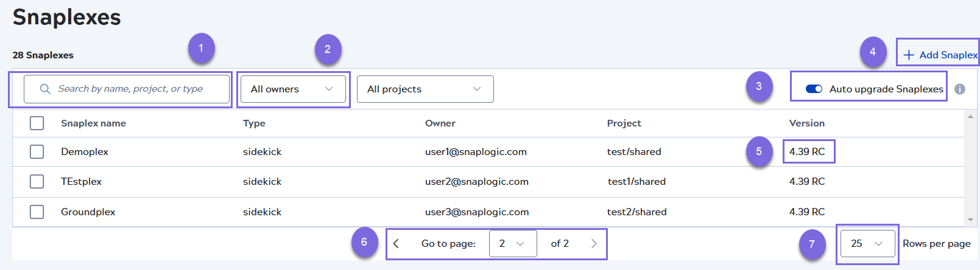Expand the All projects filter dropdown
980x270 pixels.
(x=425, y=89)
